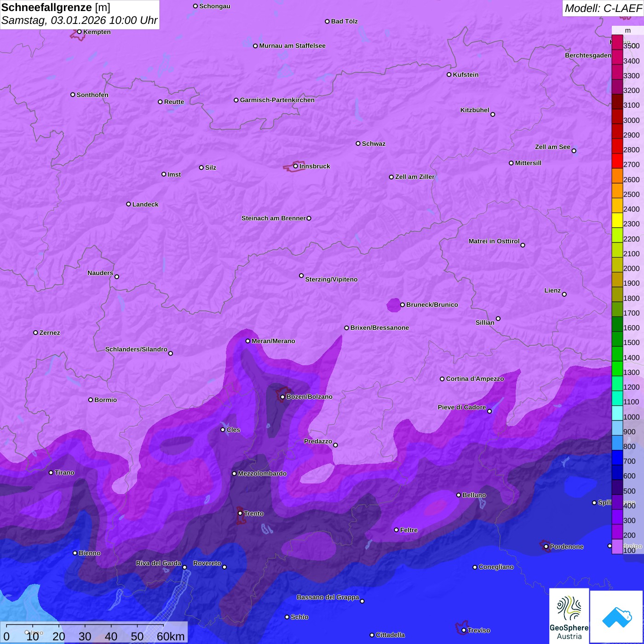Click the 'Schio' label
The height and width of the screenshot is (644, 644).
pyautogui.click(x=299, y=617)
